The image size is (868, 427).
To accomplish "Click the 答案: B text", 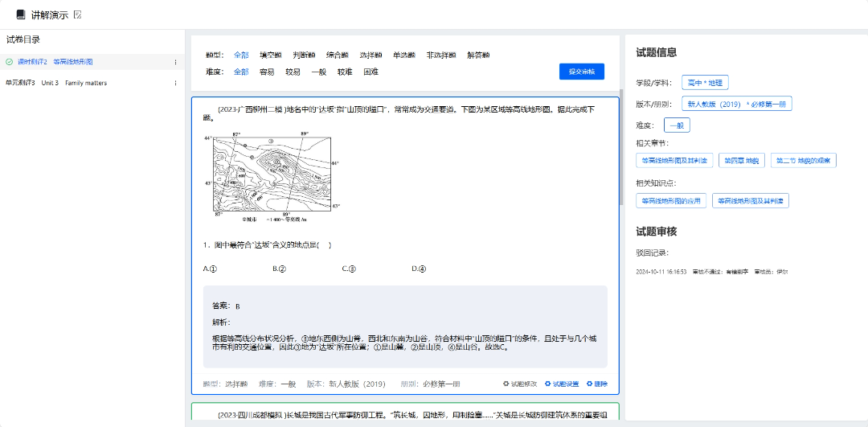I will click(x=226, y=306).
